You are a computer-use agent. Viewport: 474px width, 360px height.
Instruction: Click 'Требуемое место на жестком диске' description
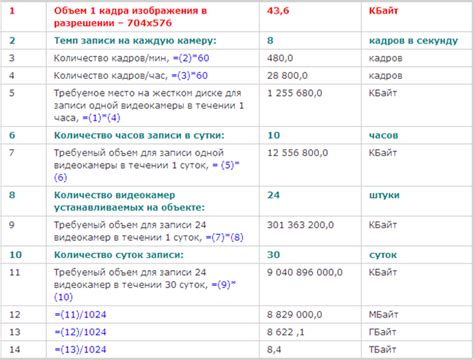pyautogui.click(x=149, y=105)
